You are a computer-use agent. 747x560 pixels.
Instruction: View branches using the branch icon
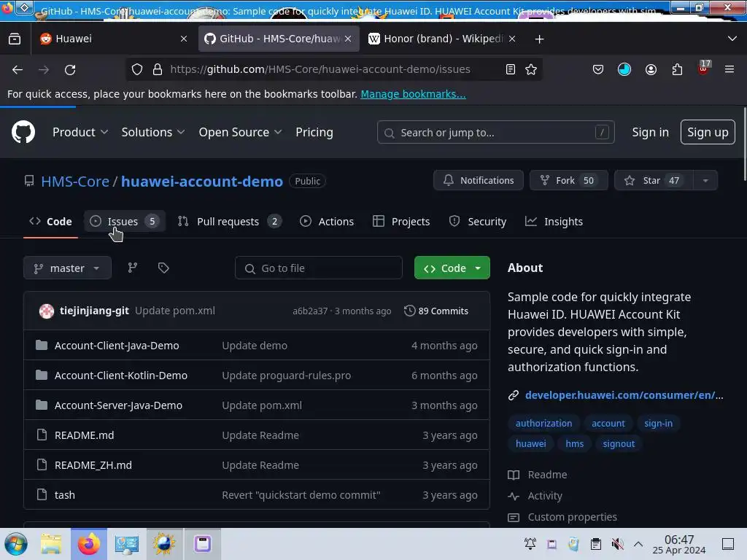[133, 268]
